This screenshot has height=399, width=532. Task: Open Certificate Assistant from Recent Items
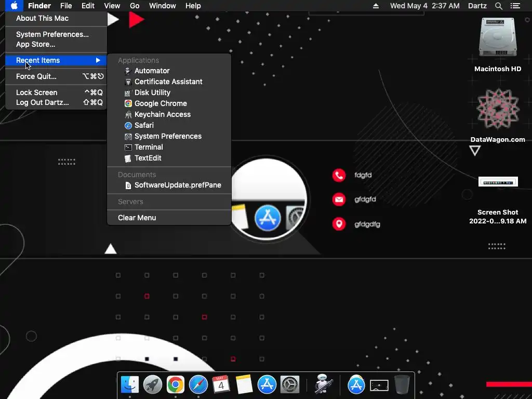click(169, 82)
